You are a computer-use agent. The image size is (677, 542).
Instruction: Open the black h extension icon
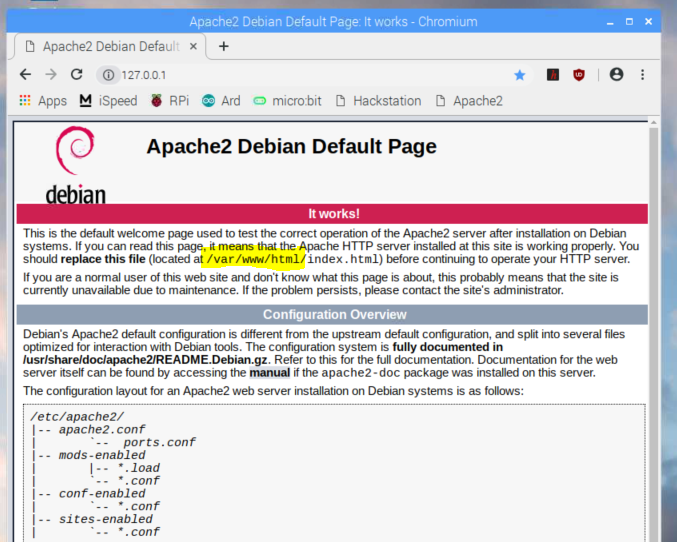tap(553, 75)
